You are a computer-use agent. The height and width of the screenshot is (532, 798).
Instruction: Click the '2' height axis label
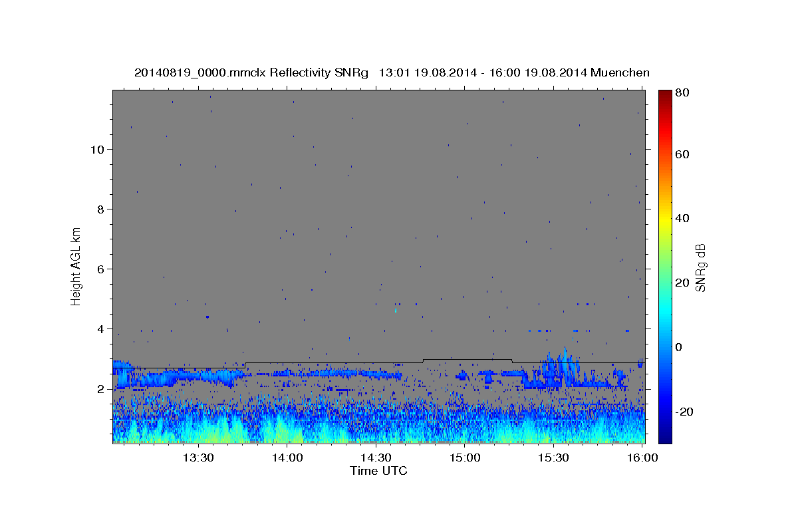100,388
